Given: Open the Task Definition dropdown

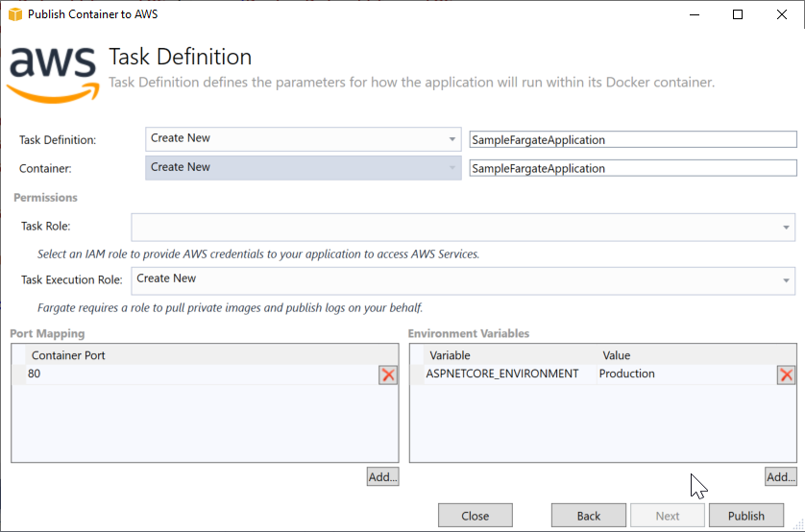Looking at the screenshot, I should [x=304, y=139].
